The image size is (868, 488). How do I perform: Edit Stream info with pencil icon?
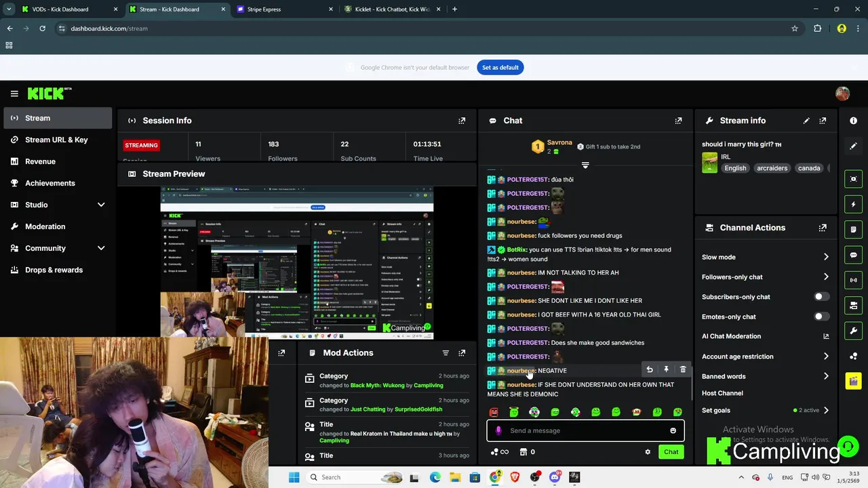(x=806, y=121)
